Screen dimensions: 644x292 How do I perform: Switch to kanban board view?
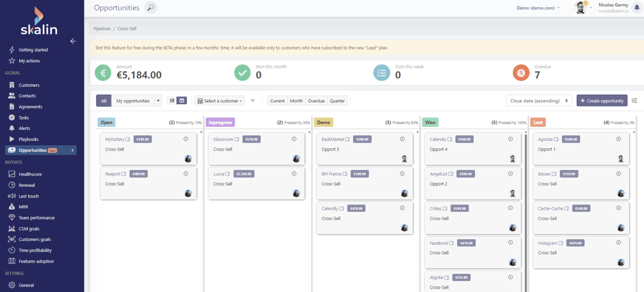tap(182, 101)
